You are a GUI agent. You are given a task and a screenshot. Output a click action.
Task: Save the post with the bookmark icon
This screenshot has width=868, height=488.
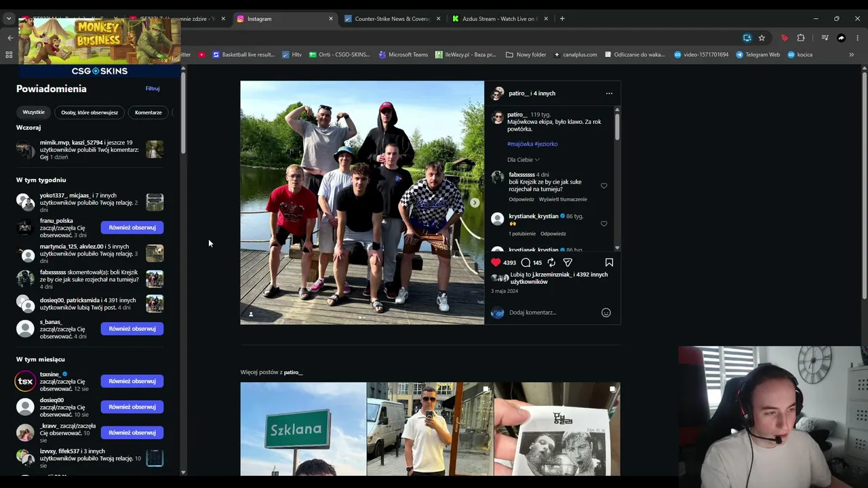coord(609,262)
